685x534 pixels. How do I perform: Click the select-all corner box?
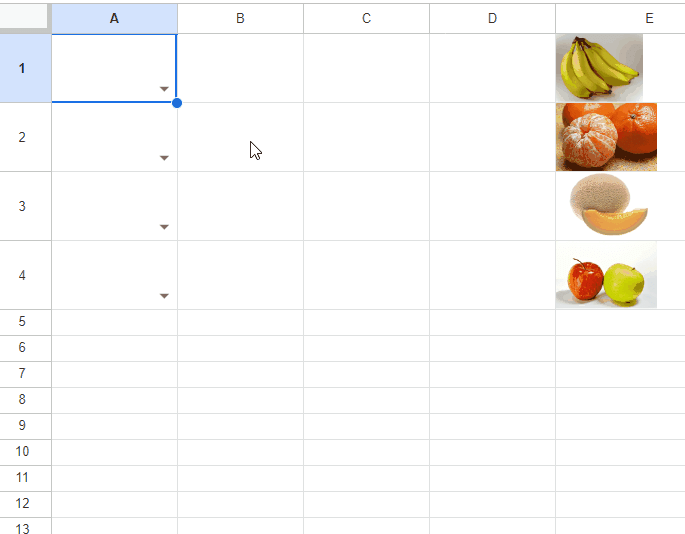point(25,18)
